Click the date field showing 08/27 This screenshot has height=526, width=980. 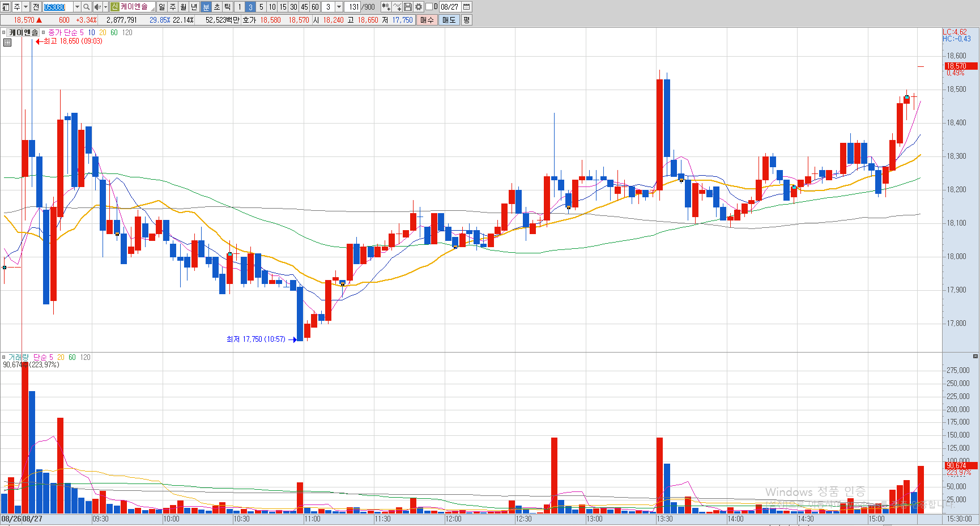(x=450, y=7)
